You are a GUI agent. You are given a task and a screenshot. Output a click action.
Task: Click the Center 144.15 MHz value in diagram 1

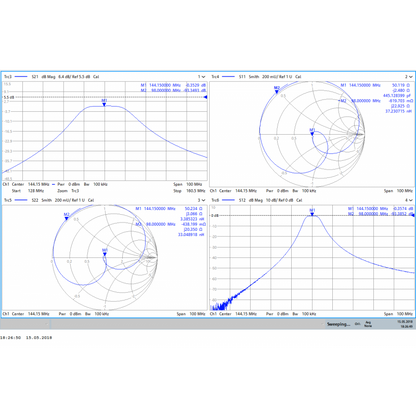point(30,184)
